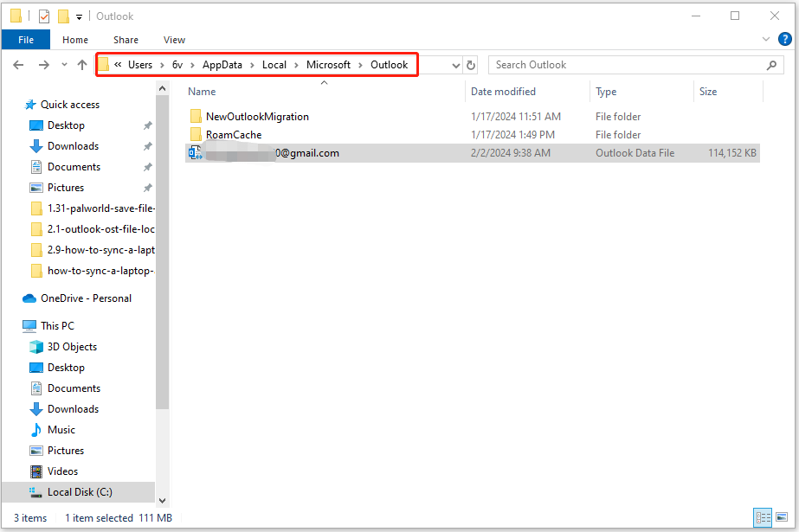This screenshot has width=799, height=532.
Task: Go up one folder level arrow
Action: [x=82, y=65]
